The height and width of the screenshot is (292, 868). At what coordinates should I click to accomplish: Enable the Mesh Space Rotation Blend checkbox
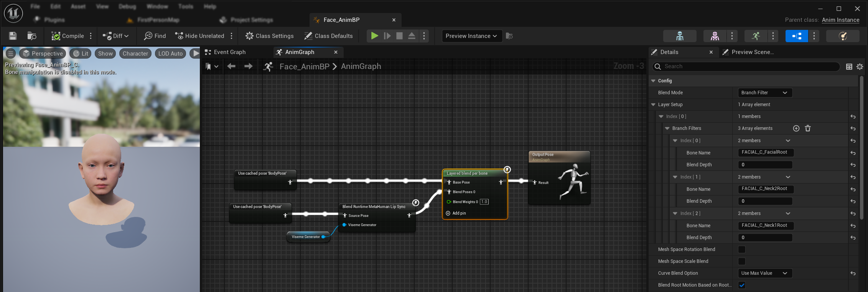pyautogui.click(x=742, y=249)
